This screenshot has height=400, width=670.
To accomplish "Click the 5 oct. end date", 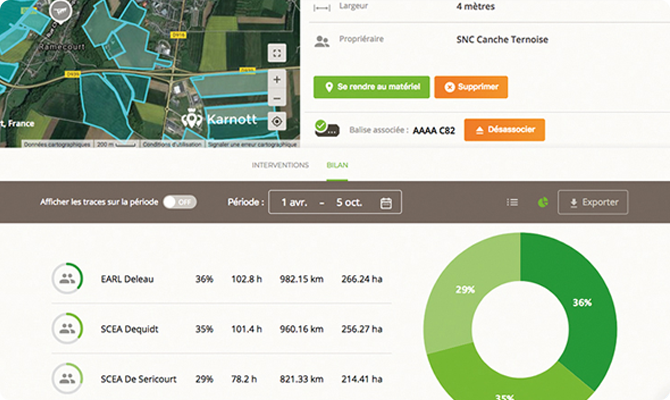I will click(x=349, y=202).
